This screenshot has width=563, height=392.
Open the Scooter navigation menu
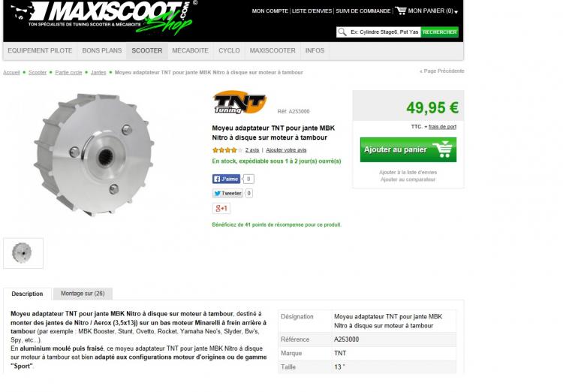pos(147,50)
